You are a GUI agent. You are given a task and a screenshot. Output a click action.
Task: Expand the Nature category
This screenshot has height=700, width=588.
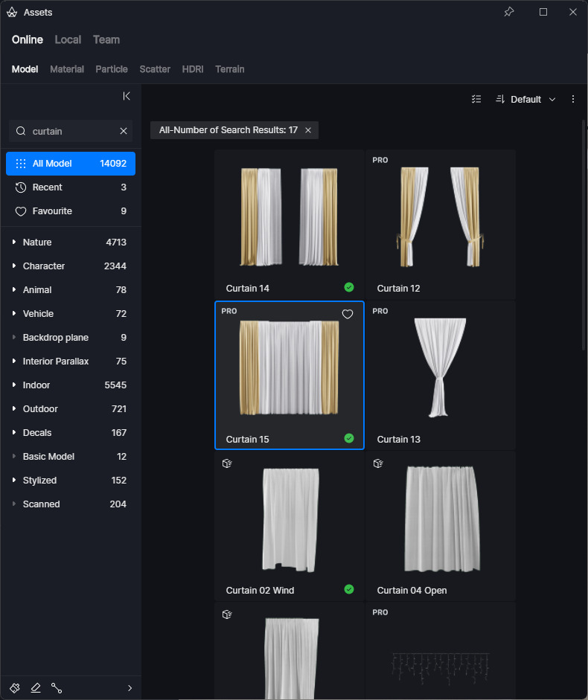click(x=14, y=243)
